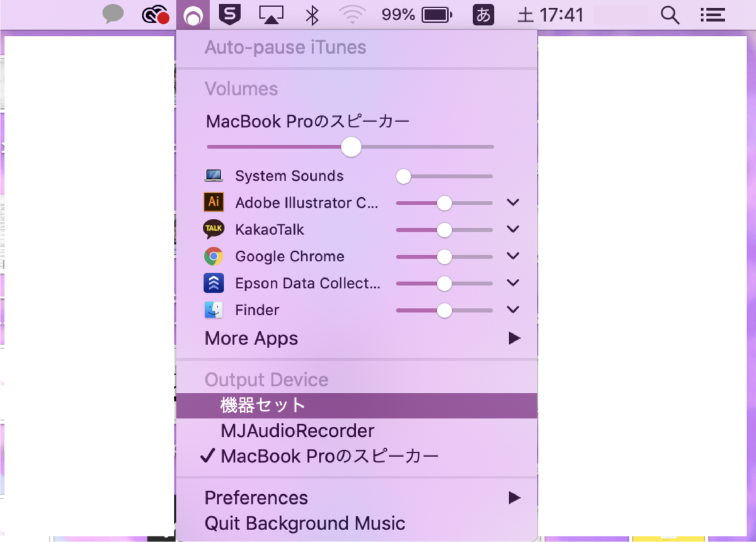Click the speech bubble messages icon in menu bar
The image size is (756, 542).
[113, 15]
